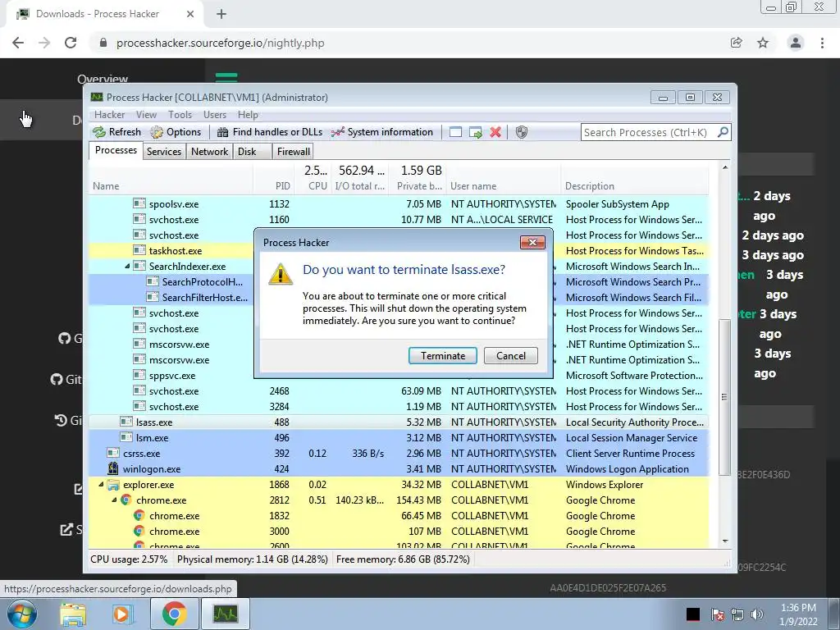
Task: Open File Explorer from the taskbar
Action: (73, 614)
